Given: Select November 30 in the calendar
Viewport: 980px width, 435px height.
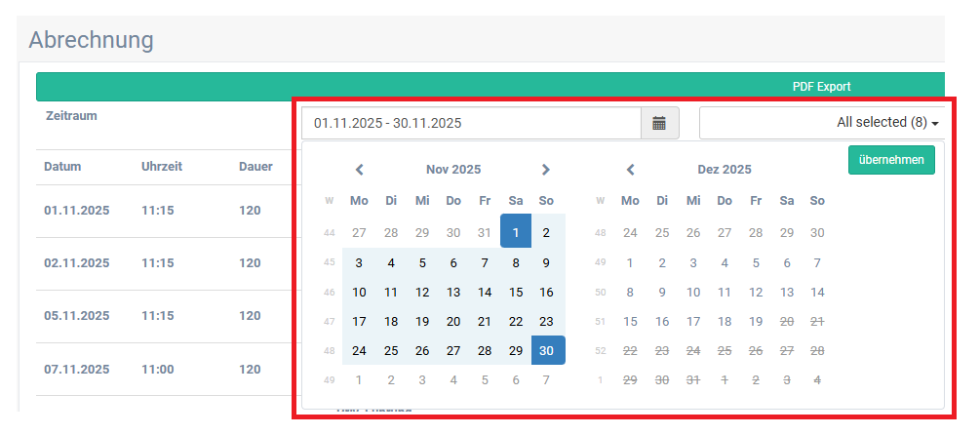Looking at the screenshot, I should click(547, 350).
